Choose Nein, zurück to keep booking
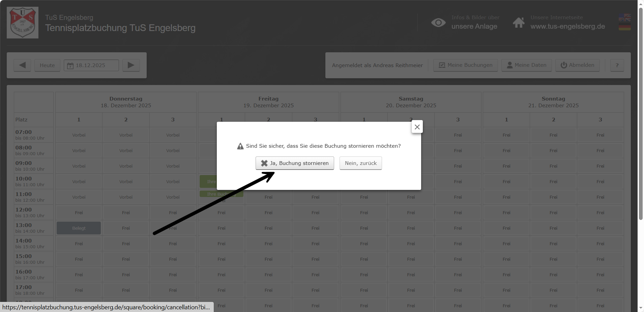The image size is (644, 312). [x=360, y=163]
